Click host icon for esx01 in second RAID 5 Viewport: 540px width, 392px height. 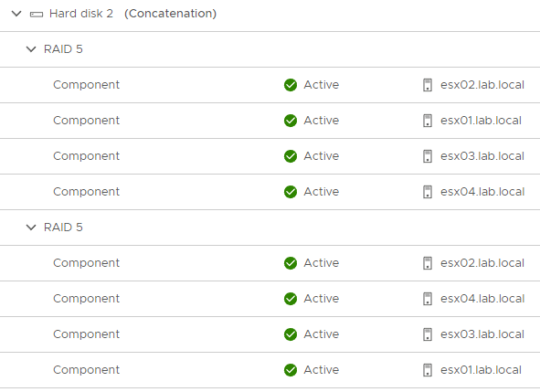[x=428, y=370]
